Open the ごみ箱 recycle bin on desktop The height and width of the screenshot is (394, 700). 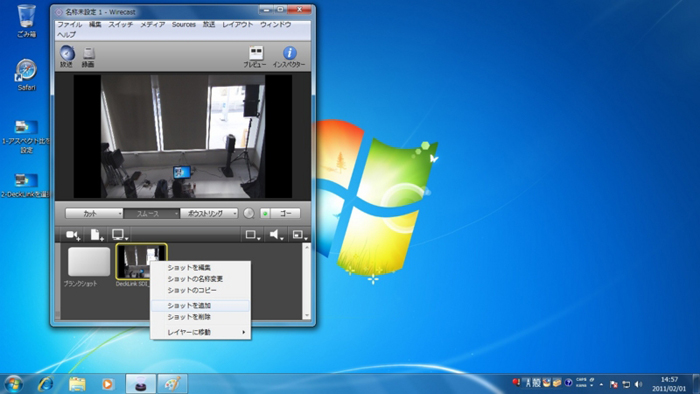pos(26,21)
